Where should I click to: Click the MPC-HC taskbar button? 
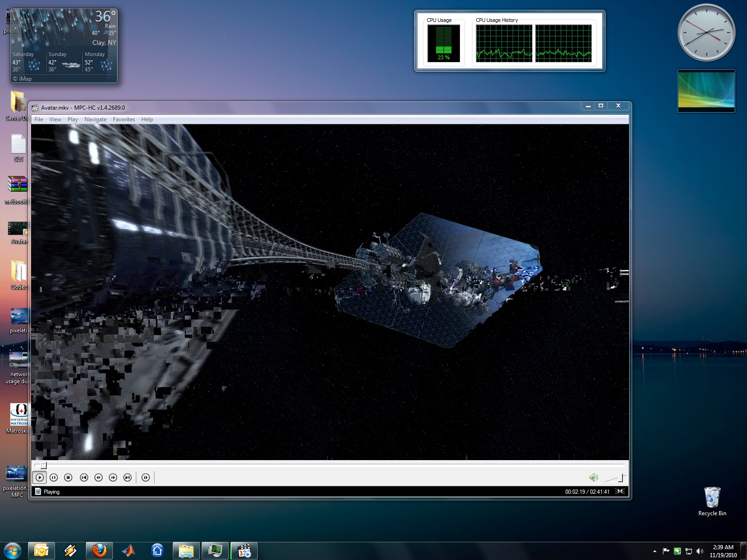click(x=244, y=551)
